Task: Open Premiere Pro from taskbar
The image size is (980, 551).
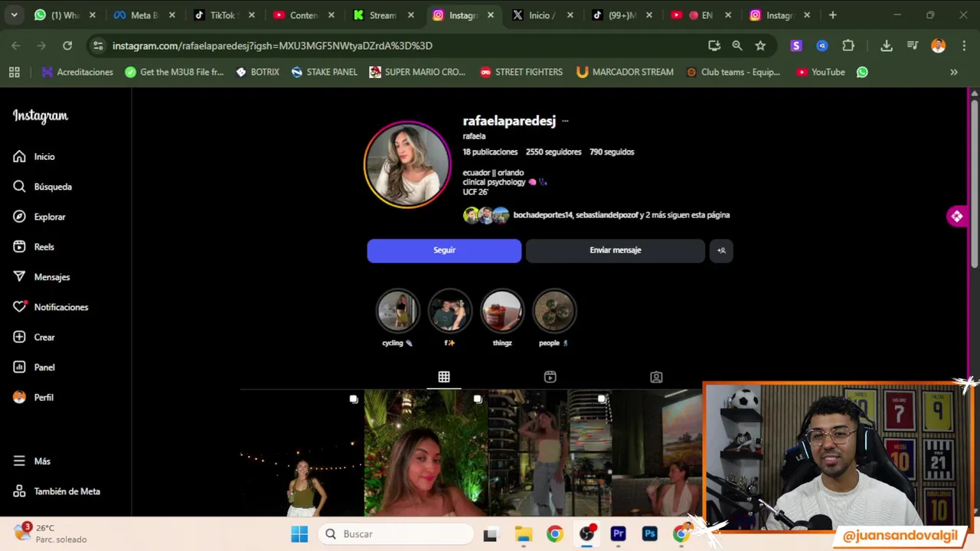Action: (618, 534)
